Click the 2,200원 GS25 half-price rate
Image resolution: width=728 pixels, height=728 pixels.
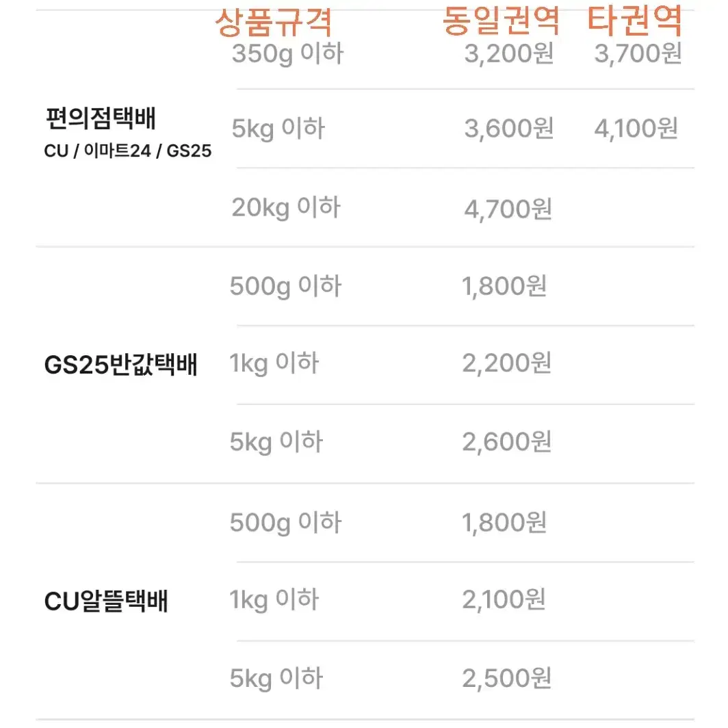tap(507, 363)
